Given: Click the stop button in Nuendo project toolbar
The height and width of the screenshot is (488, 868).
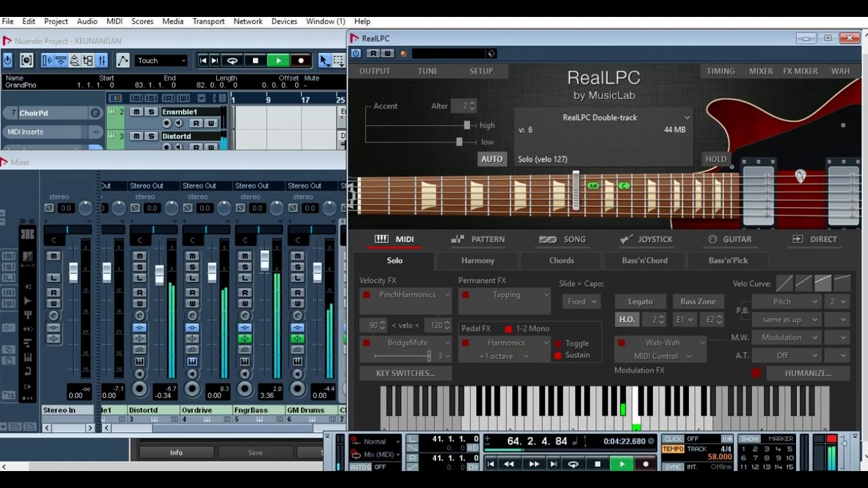Looking at the screenshot, I should tap(255, 61).
